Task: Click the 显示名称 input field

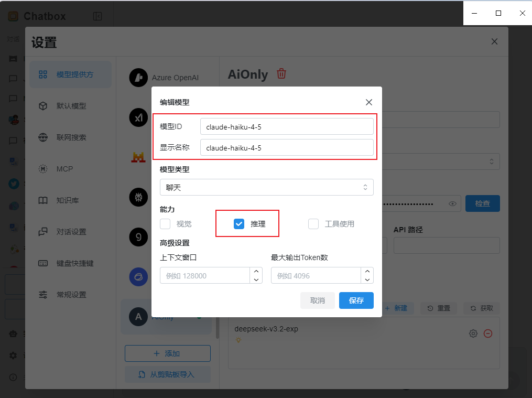Action: pos(287,147)
